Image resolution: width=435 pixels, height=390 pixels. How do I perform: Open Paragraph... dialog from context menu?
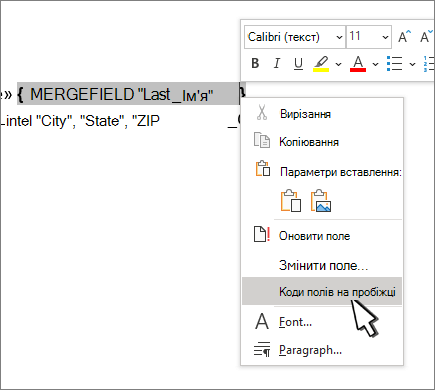pyautogui.click(x=322, y=350)
